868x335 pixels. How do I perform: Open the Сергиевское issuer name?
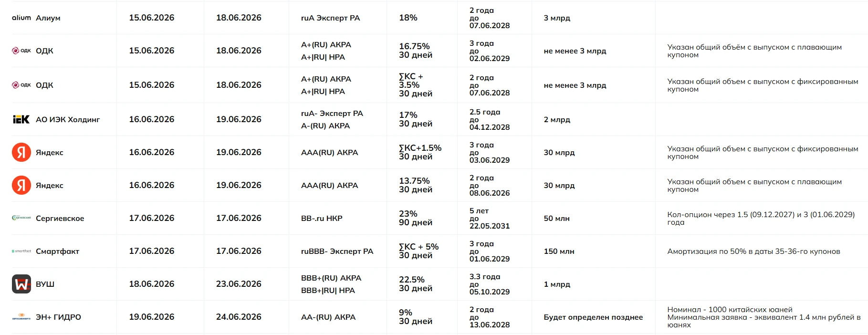60,219
